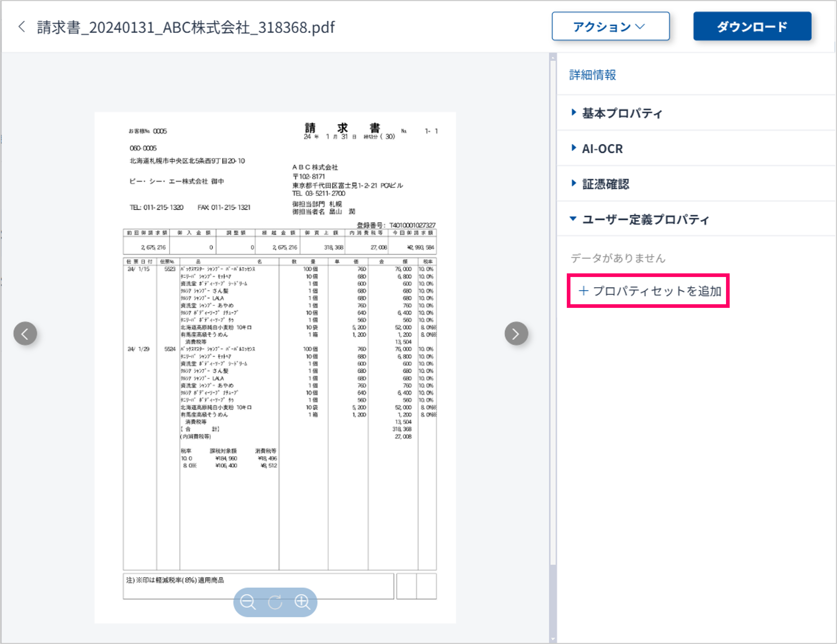Zoom in the document preview
Viewport: 837px width, 644px height.
302,602
